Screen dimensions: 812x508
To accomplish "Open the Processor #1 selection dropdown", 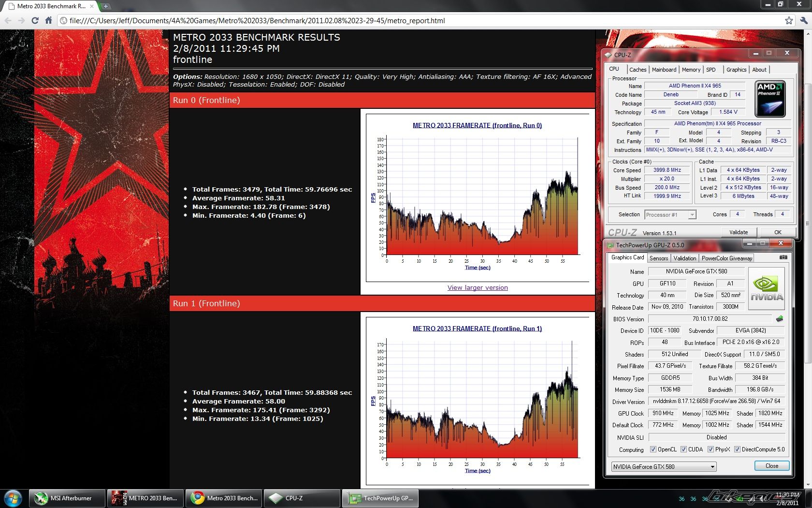I will 670,215.
